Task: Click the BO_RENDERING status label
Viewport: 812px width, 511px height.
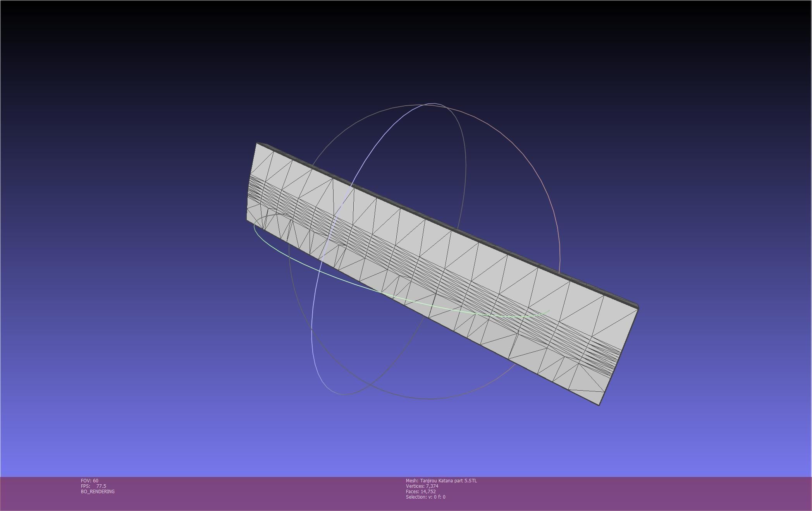Action: point(98,491)
